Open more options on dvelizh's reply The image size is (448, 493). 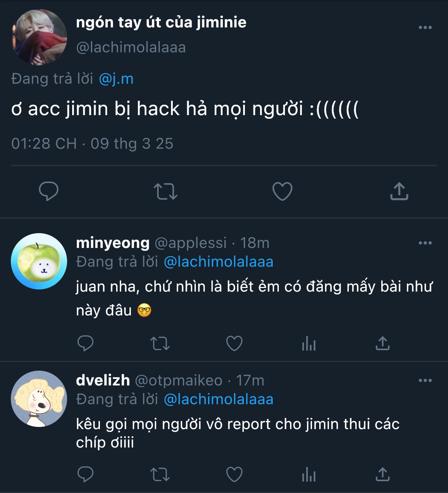425,380
